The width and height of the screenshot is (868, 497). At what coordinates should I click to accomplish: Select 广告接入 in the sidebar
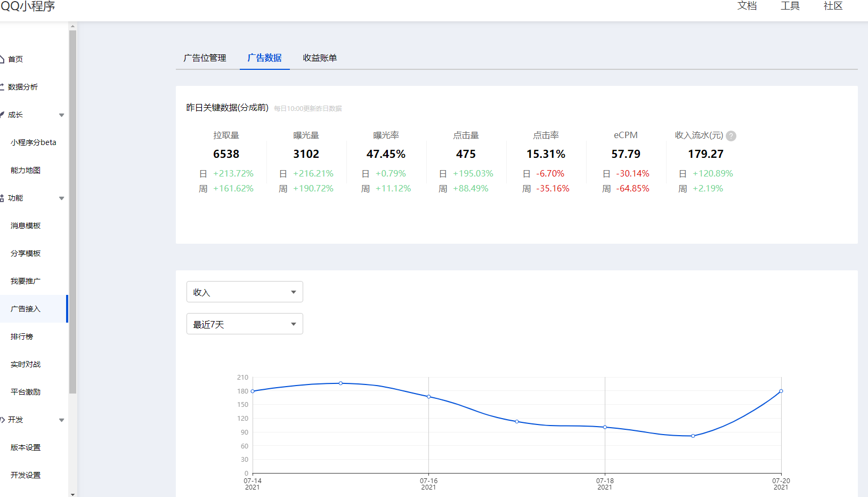[34, 309]
